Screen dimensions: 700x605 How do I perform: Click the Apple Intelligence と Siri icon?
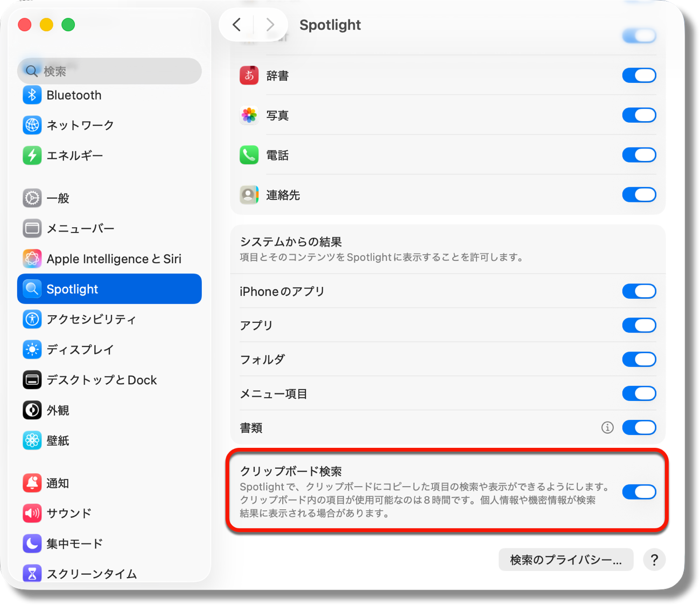[x=32, y=259]
